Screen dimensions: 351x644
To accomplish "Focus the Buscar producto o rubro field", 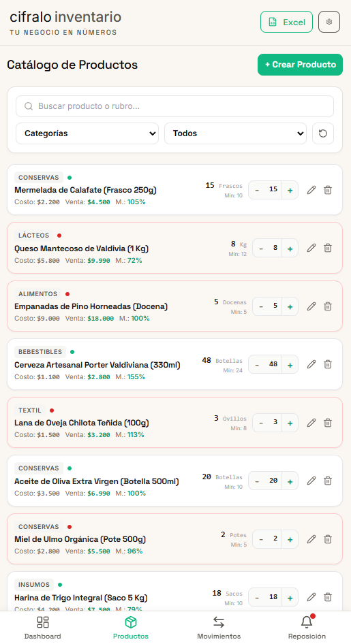I will point(174,106).
